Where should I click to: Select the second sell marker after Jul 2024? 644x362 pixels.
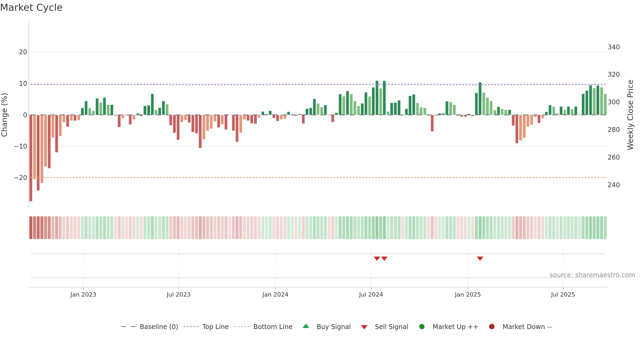[x=384, y=258]
